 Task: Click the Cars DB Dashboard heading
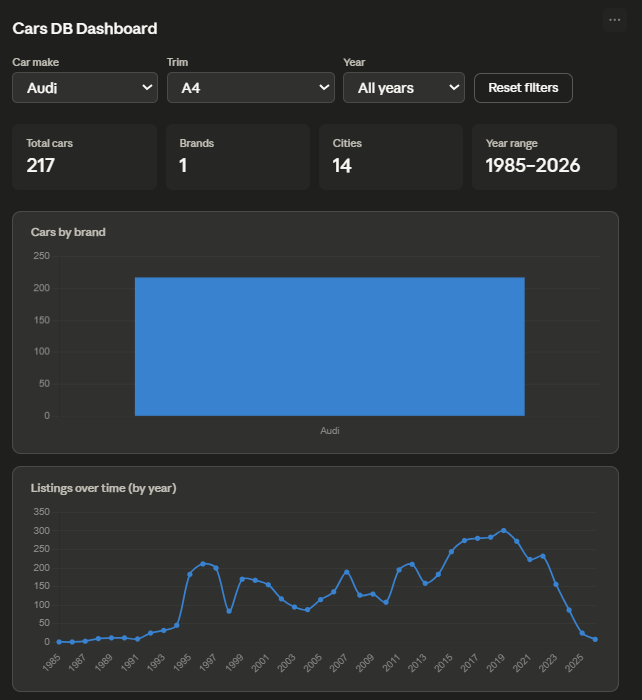click(x=85, y=29)
